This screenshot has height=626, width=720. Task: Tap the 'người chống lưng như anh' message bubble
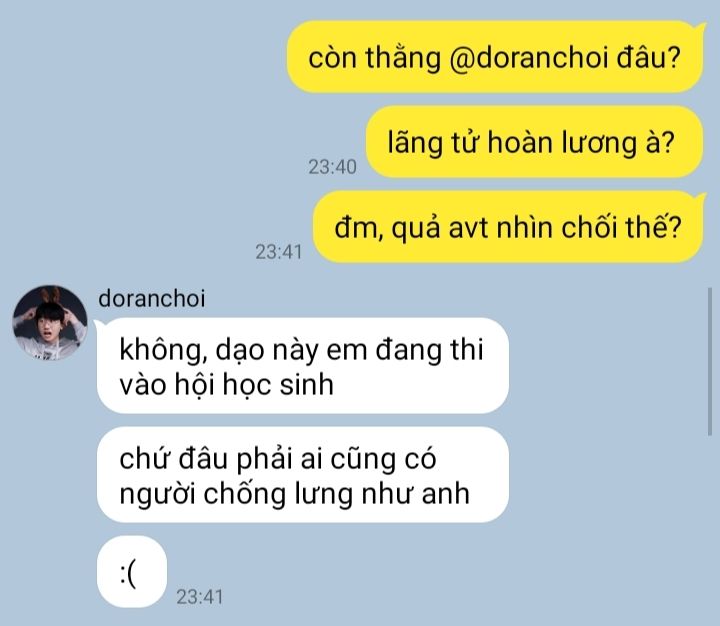point(303,475)
